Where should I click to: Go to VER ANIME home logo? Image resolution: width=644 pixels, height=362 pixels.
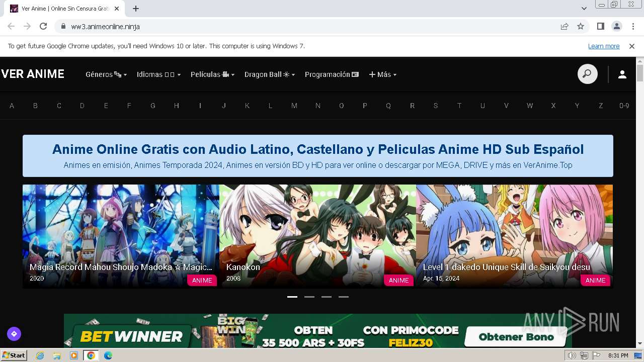tap(33, 74)
